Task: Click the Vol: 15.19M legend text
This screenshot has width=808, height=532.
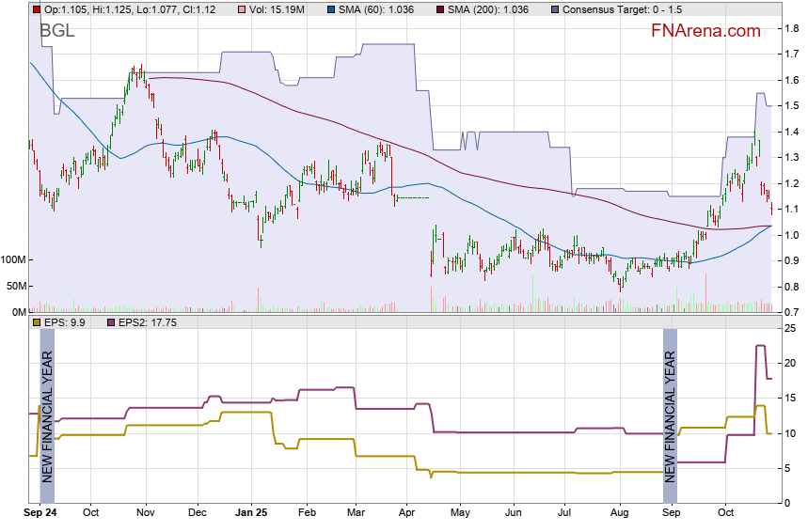Action: [279, 8]
